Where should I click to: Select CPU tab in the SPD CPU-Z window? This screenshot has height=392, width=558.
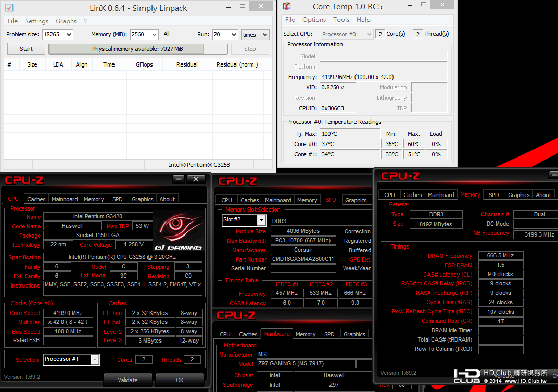tap(226, 200)
